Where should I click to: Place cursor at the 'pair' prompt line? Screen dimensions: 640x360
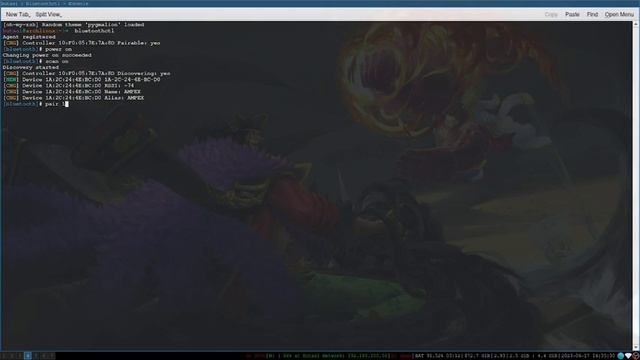[36, 104]
